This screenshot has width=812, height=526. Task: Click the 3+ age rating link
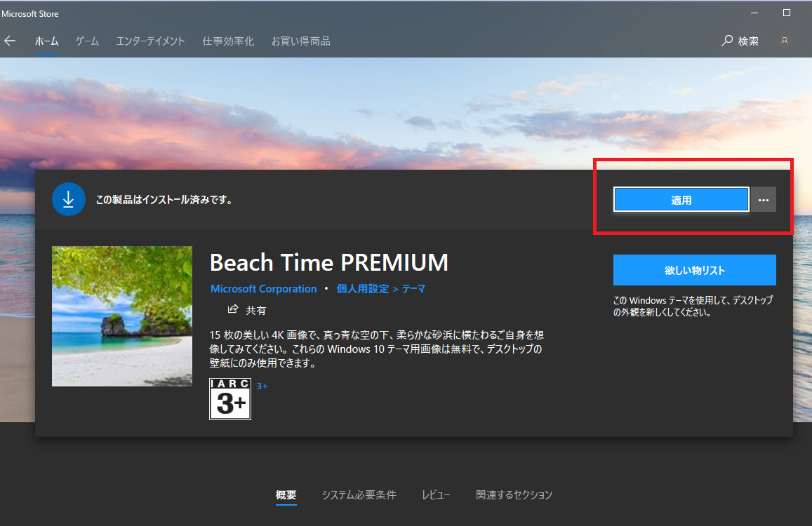tap(262, 386)
